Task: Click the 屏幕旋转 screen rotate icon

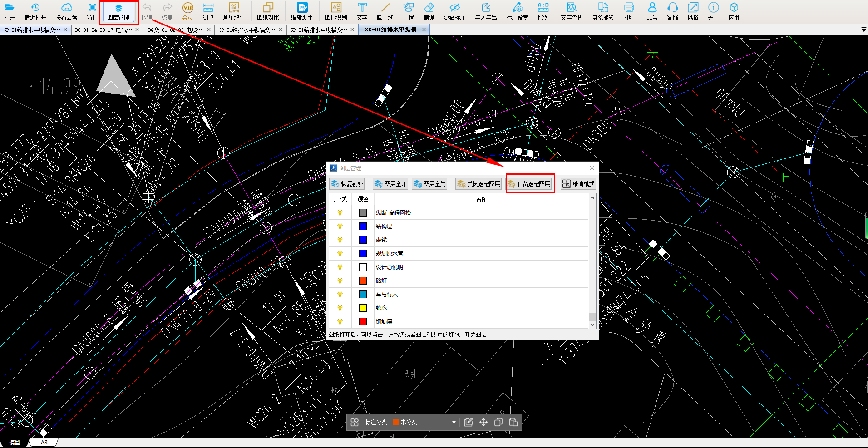Action: 602,12
